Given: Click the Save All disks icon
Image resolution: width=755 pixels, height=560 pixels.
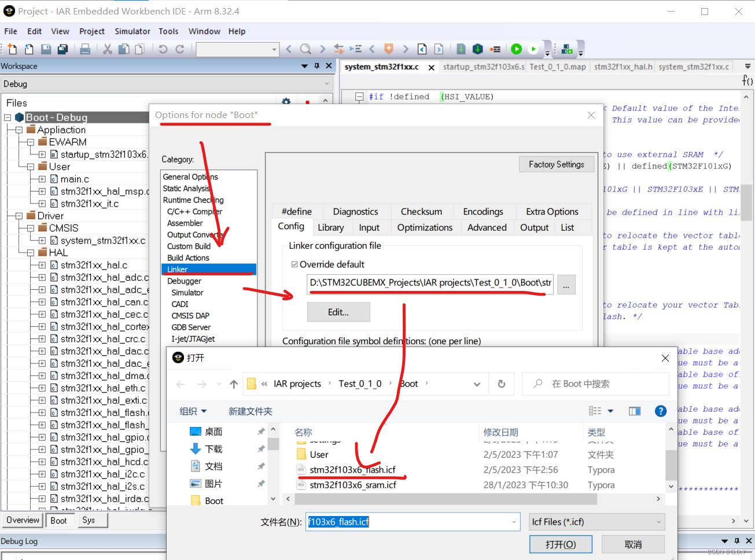Looking at the screenshot, I should pyautogui.click(x=63, y=49).
